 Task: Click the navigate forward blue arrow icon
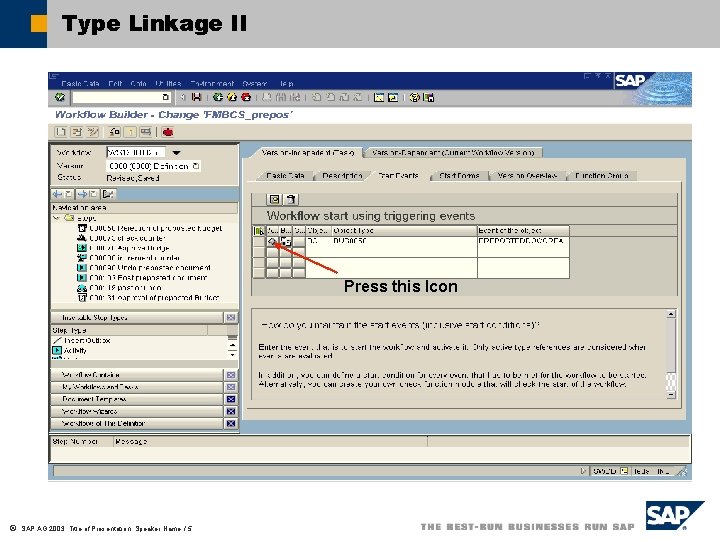pos(82,194)
